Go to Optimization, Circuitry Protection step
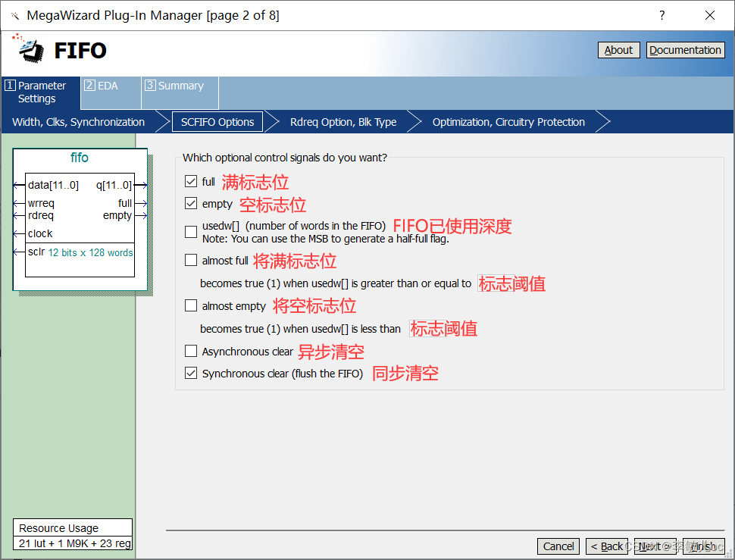This screenshot has height=560, width=735. (x=508, y=122)
